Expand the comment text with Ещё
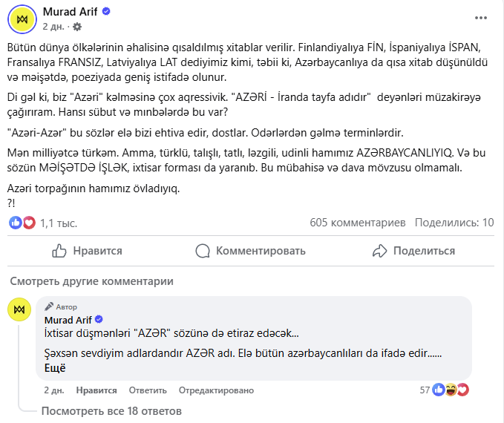The image size is (504, 423). click(55, 368)
